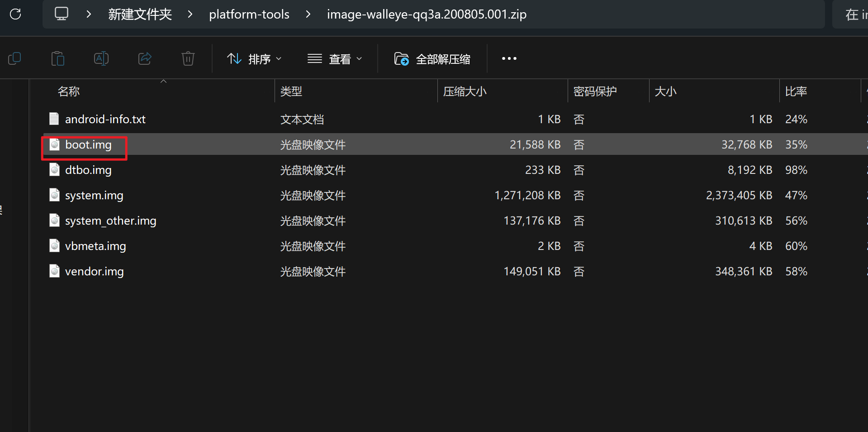Click the 60% ratio cell
The width and height of the screenshot is (868, 432).
point(796,246)
